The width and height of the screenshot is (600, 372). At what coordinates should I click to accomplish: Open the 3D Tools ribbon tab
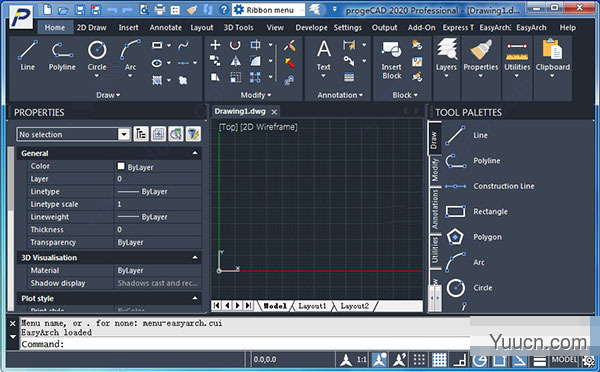(238, 28)
